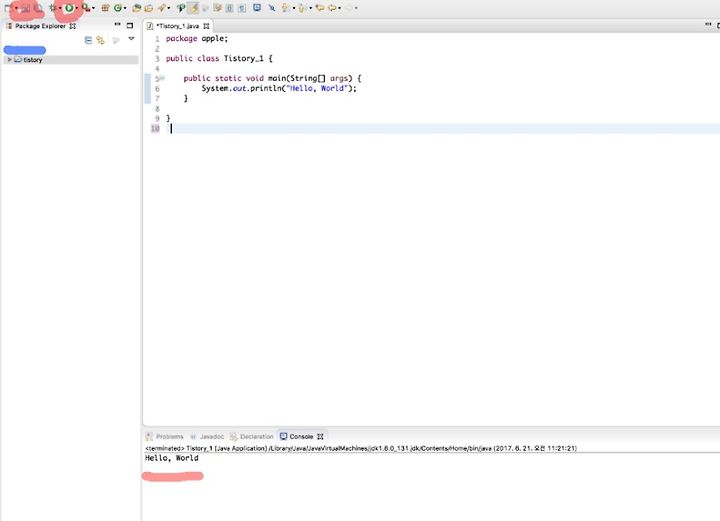Select the Tistory_1.java editor tab
Image resolution: width=720 pixels, height=521 pixels.
(x=177, y=26)
